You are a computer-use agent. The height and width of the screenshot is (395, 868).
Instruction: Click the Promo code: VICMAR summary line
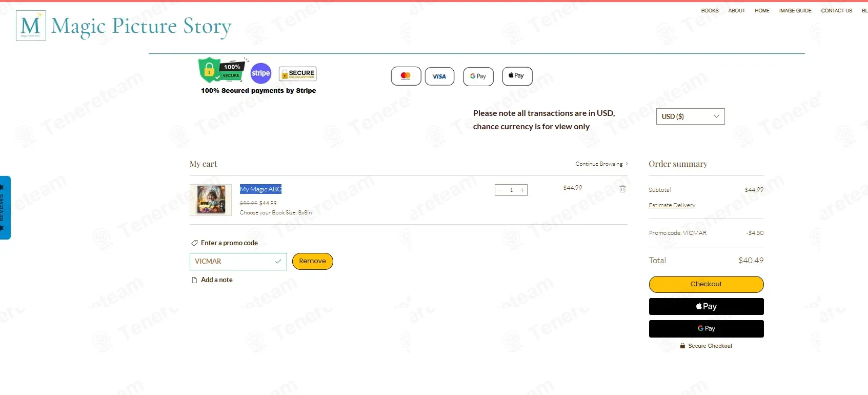point(677,233)
